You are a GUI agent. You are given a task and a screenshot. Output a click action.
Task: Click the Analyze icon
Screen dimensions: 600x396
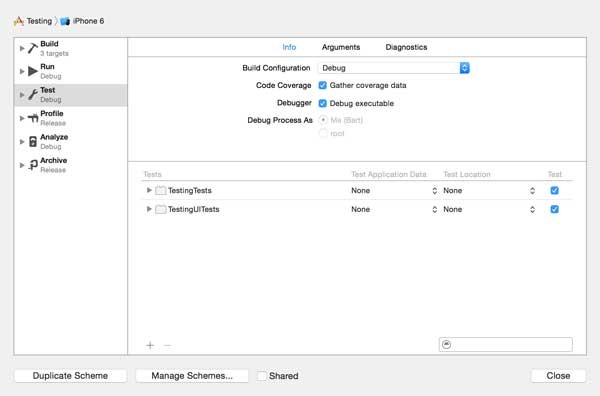click(x=33, y=142)
